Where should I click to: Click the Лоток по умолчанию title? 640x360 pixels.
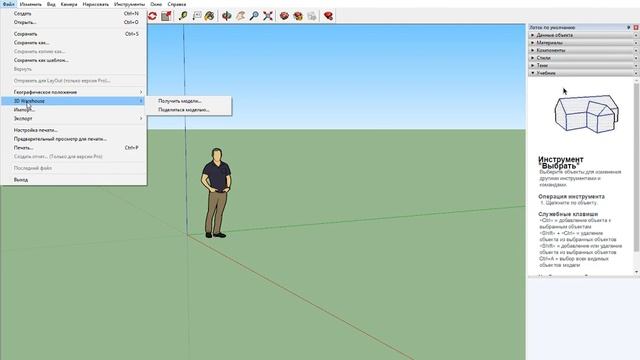coord(552,27)
